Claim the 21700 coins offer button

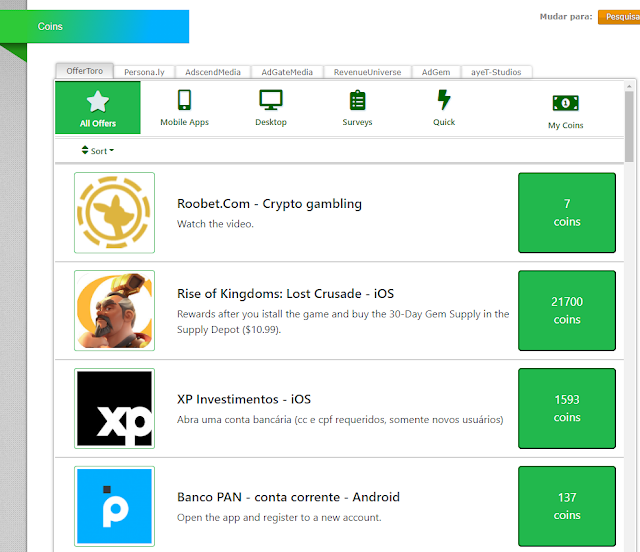click(x=567, y=310)
